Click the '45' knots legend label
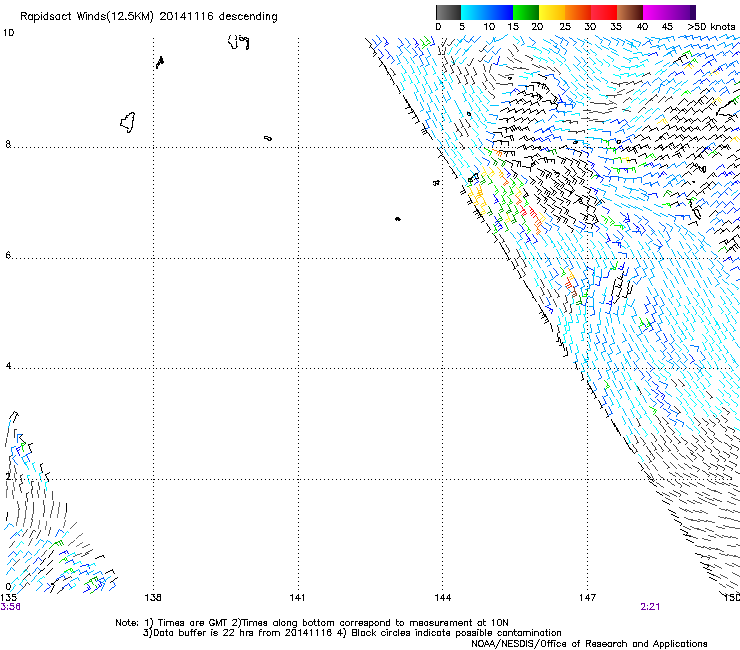This screenshot has height=650, width=740. point(667,27)
